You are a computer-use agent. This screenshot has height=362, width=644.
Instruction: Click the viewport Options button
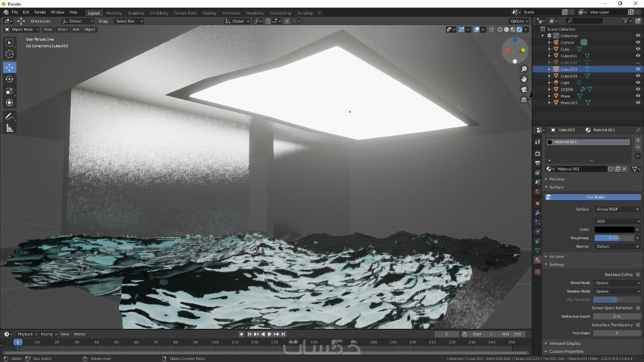click(x=519, y=21)
